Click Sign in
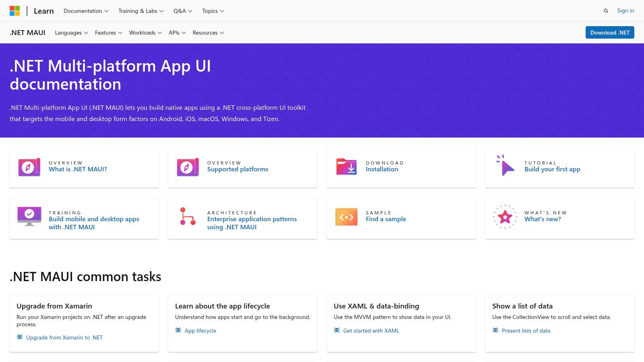 coord(625,10)
